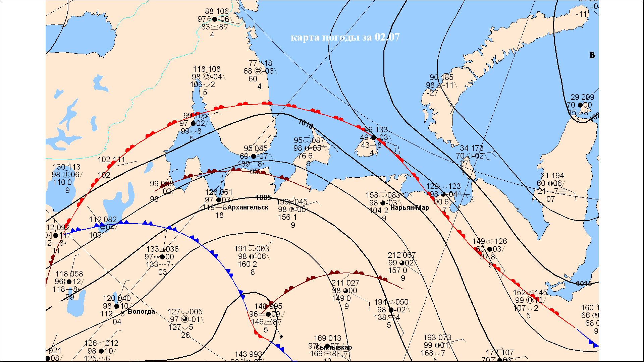Image resolution: width=644 pixels, height=362 pixels.
Task: Click station reading "120 040" near Вологда
Action: coord(116,298)
